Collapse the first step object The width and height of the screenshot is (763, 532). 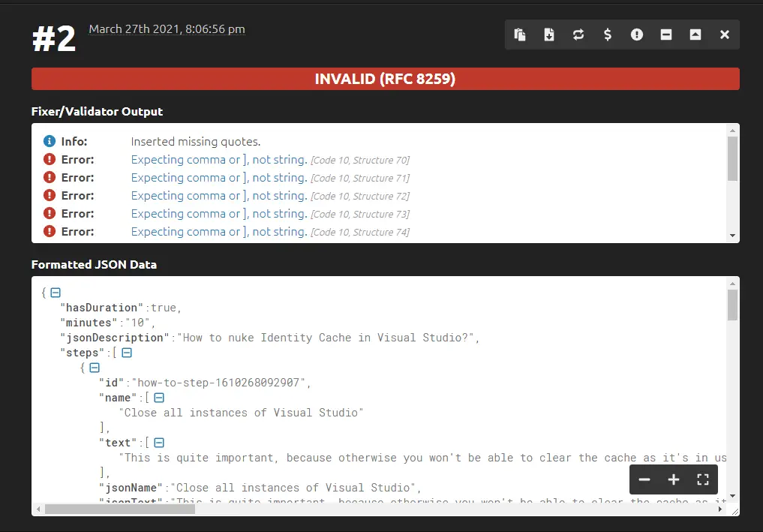(x=95, y=368)
